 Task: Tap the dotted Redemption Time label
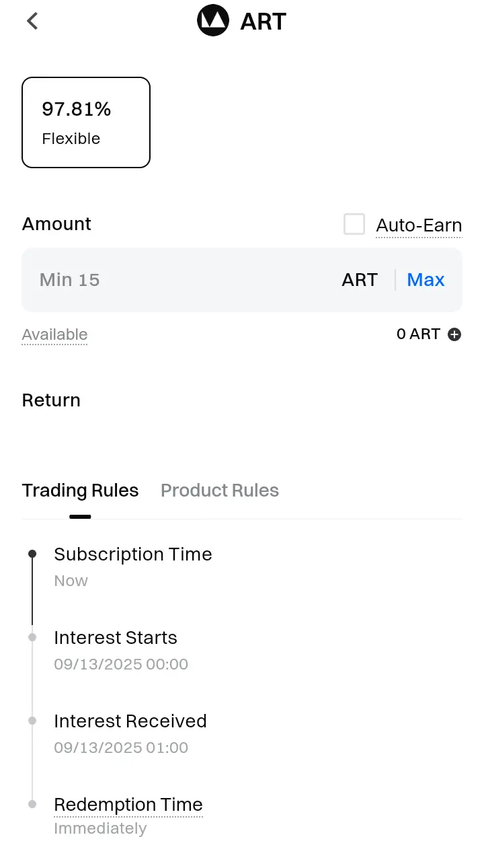click(128, 805)
